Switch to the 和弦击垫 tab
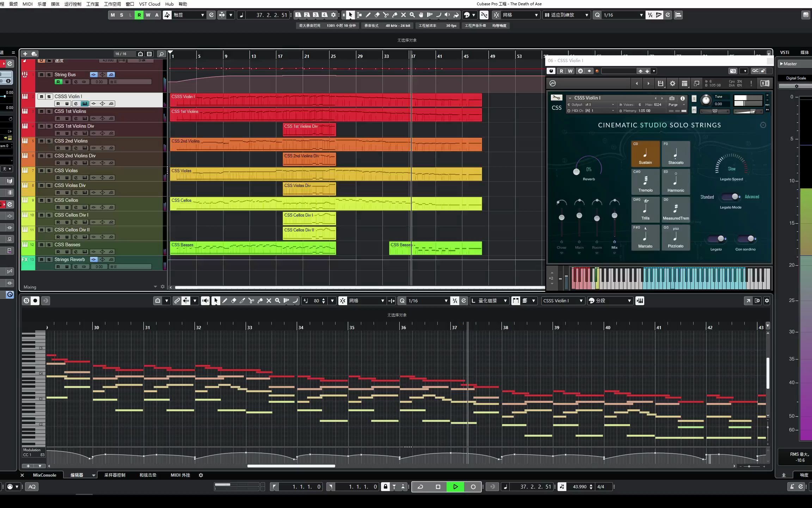The width and height of the screenshot is (812, 508). click(148, 475)
